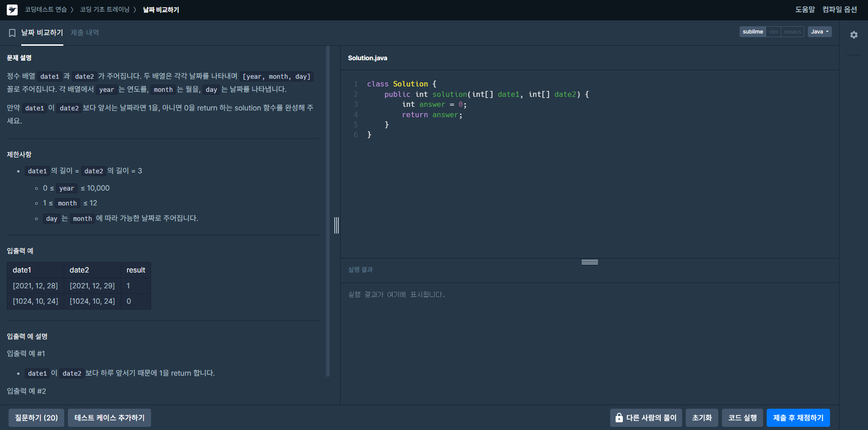Switch editor to emacs mode

point(792,32)
